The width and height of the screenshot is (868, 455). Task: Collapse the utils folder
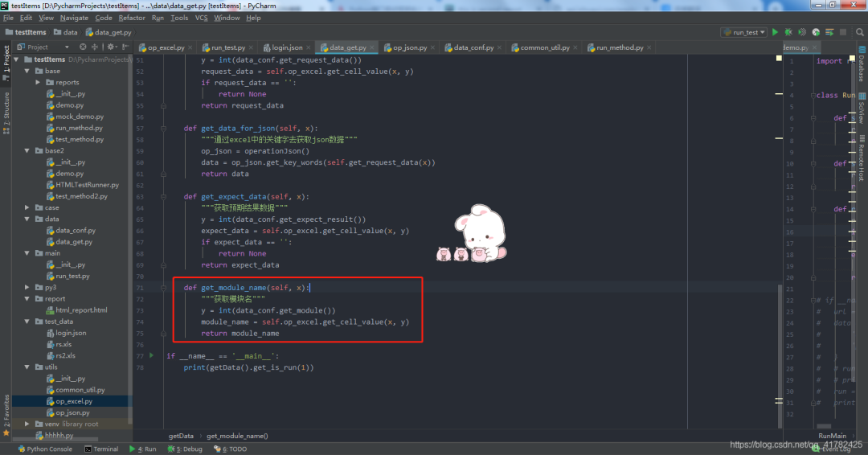tap(27, 367)
